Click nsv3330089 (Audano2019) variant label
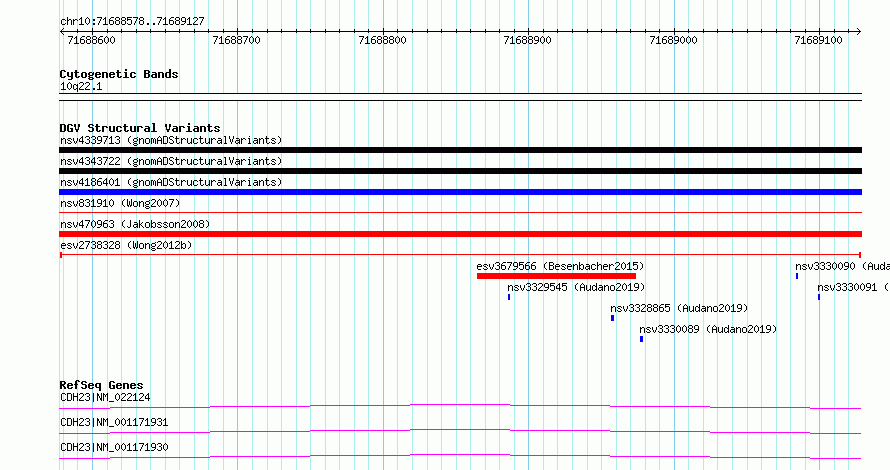The width and height of the screenshot is (890, 470). (708, 329)
